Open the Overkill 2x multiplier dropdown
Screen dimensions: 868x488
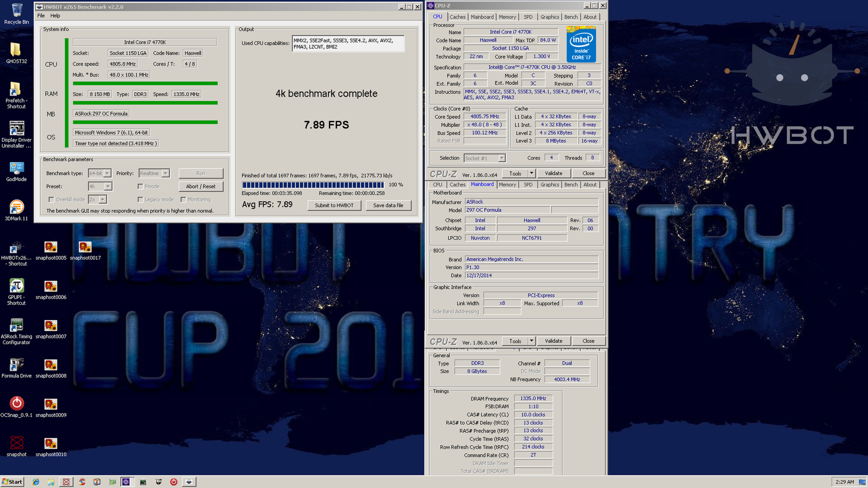[97, 200]
